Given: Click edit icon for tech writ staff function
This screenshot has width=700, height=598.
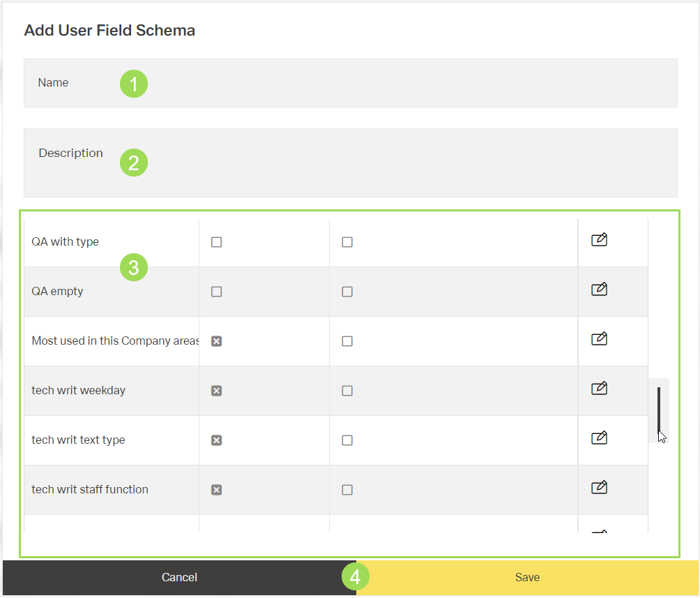Looking at the screenshot, I should pos(599,488).
